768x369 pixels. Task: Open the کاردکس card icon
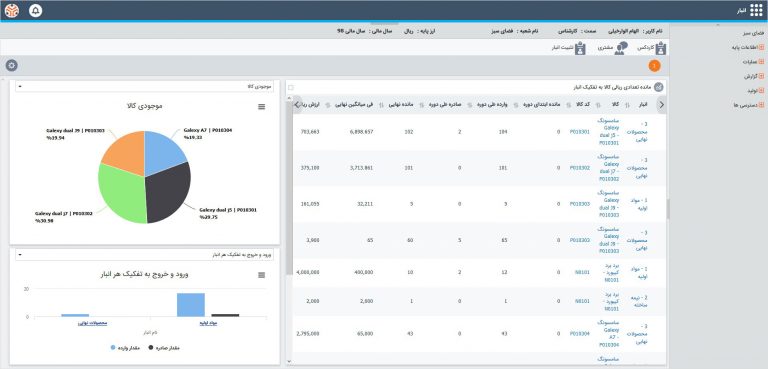(661, 48)
